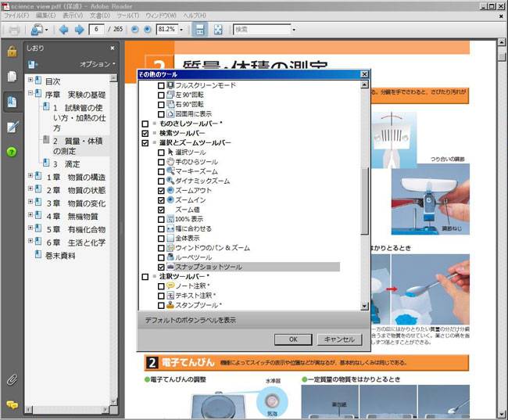Check the 選択ツール checkbox
The height and width of the screenshot is (420, 508).
(161, 153)
